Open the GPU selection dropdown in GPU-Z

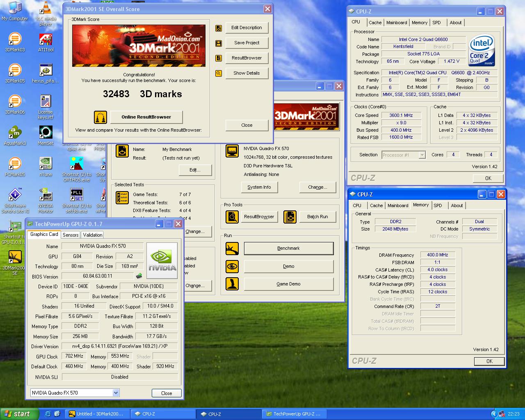click(x=116, y=393)
